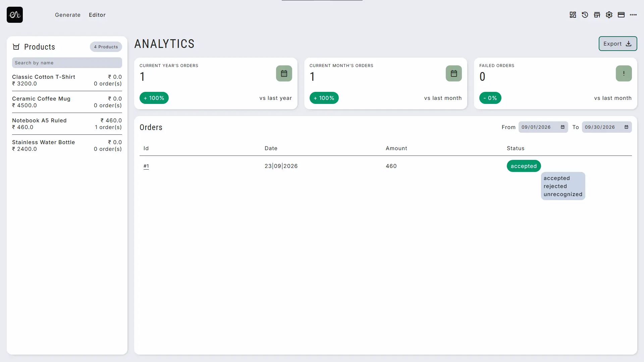Click order date 23|09|2026
Image resolution: width=644 pixels, height=362 pixels.
tap(281, 166)
